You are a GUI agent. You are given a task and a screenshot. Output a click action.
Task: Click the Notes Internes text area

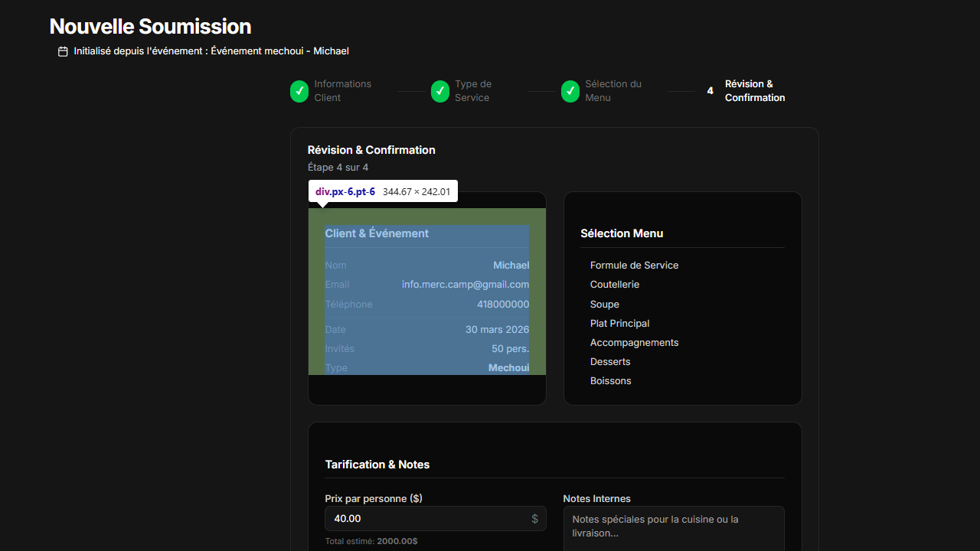(674, 529)
